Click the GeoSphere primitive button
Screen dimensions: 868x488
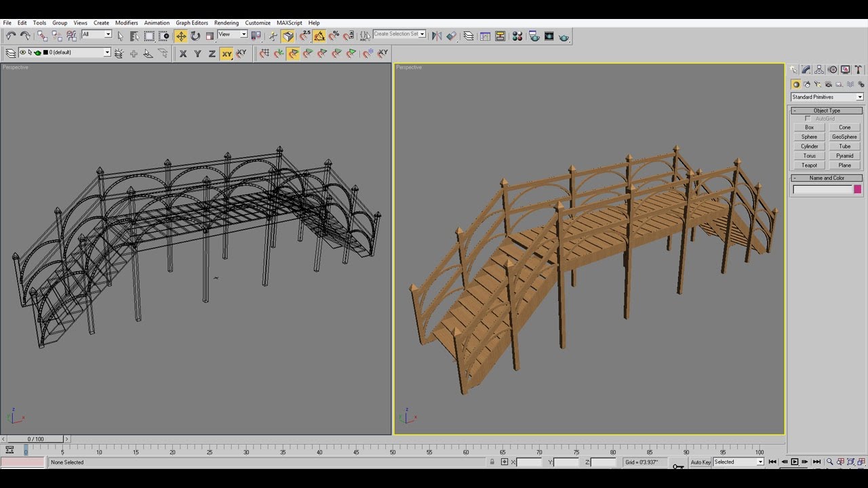pos(844,137)
